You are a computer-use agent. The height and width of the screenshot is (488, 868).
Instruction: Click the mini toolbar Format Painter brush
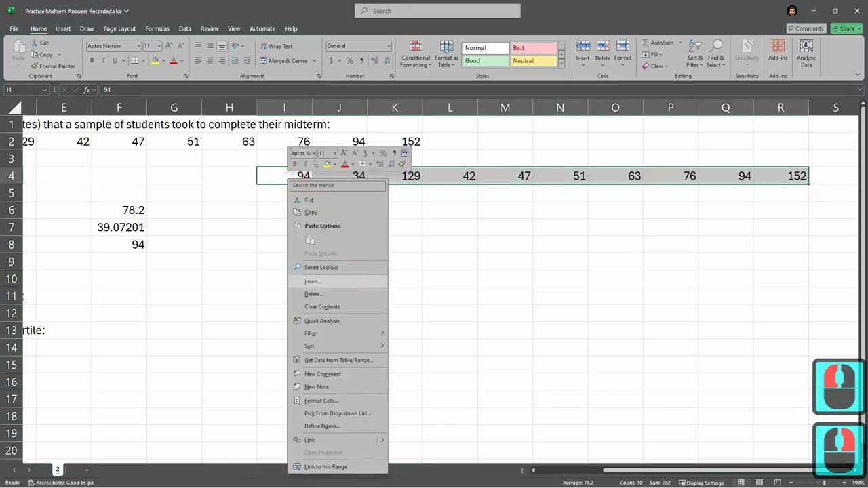[x=402, y=164]
